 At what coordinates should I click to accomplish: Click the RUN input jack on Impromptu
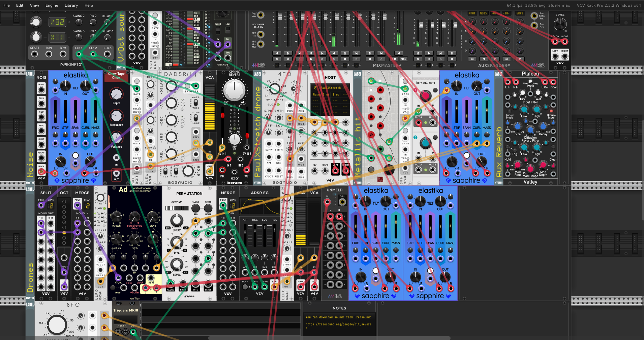coord(49,54)
